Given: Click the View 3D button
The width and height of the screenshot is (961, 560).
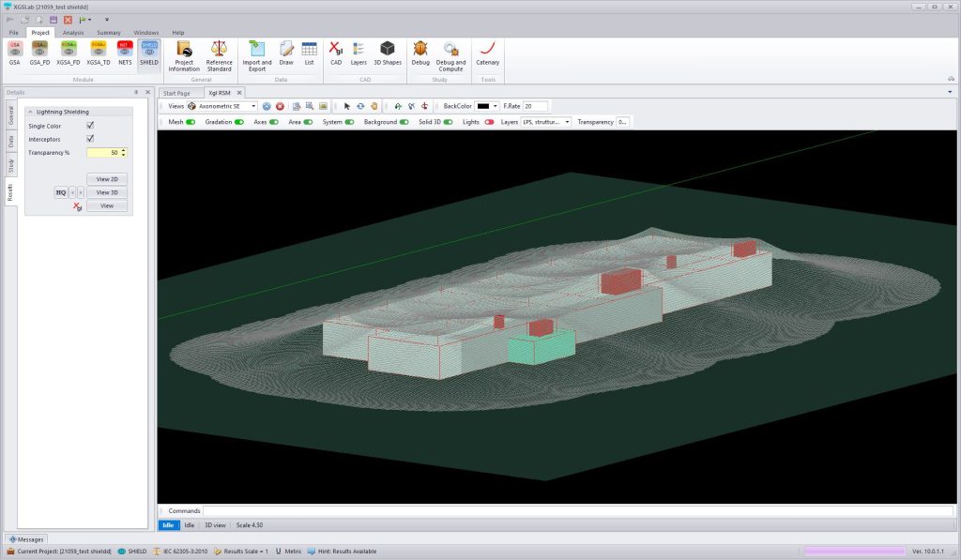Looking at the screenshot, I should click(107, 192).
